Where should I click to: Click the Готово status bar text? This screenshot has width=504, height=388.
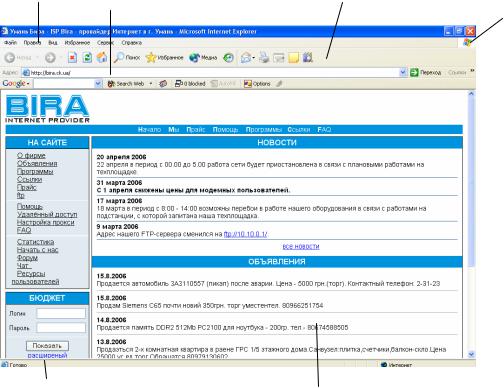point(18,365)
